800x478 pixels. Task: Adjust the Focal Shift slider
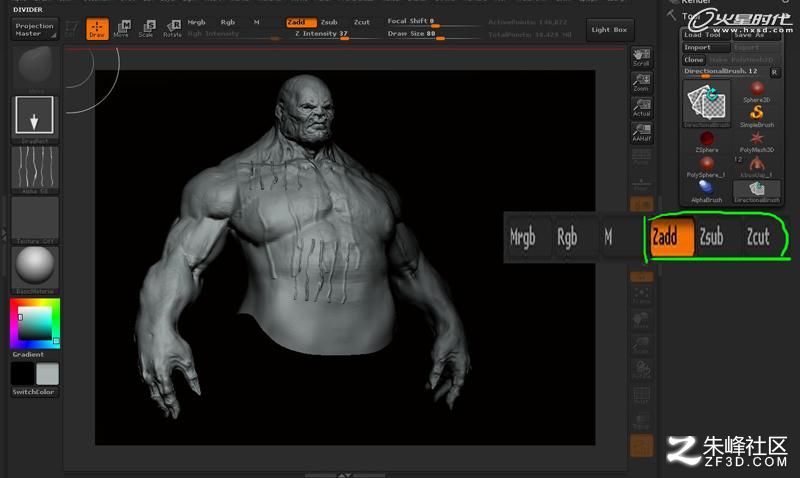click(433, 21)
